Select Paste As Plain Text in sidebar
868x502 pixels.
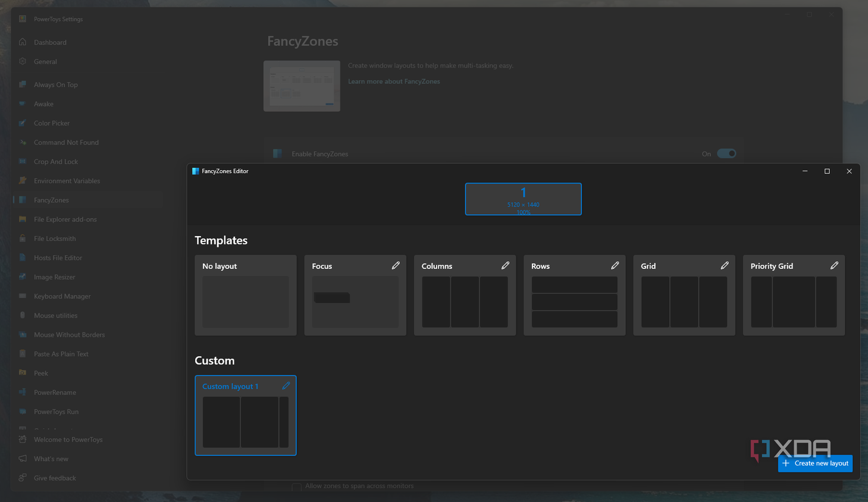(61, 354)
